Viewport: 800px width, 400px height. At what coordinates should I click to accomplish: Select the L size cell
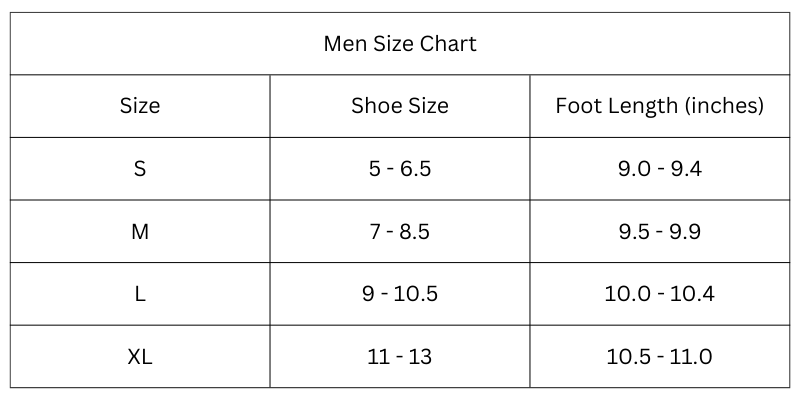pyautogui.click(x=140, y=294)
